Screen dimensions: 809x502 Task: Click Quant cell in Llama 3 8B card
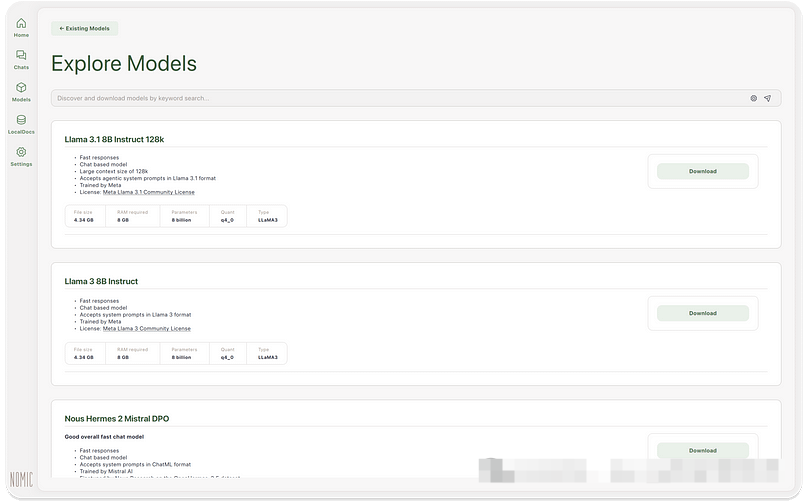tap(228, 353)
